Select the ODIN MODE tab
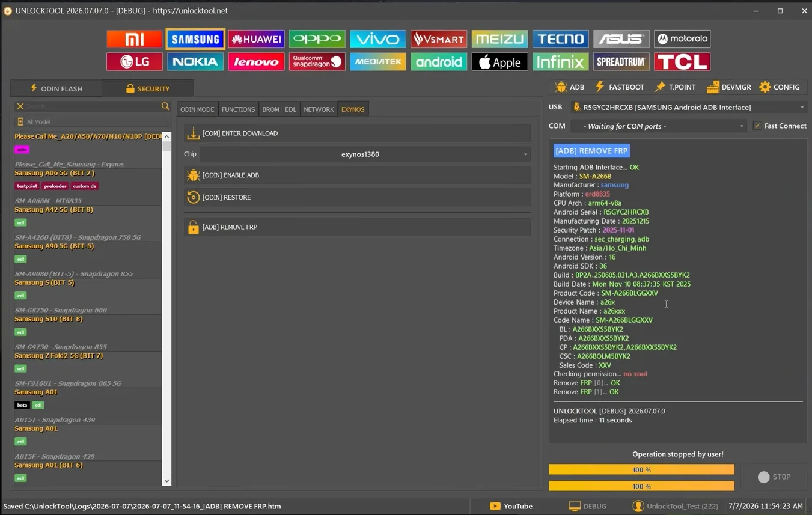Screen dimensions: 812x515 [197, 109]
